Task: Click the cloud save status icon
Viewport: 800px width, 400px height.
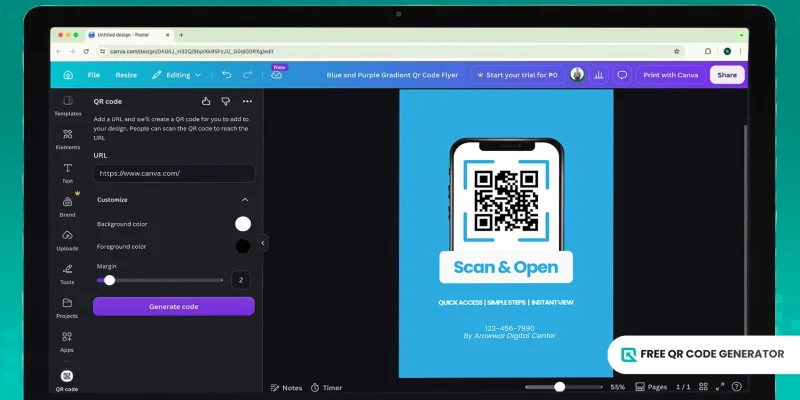Action: (x=277, y=75)
